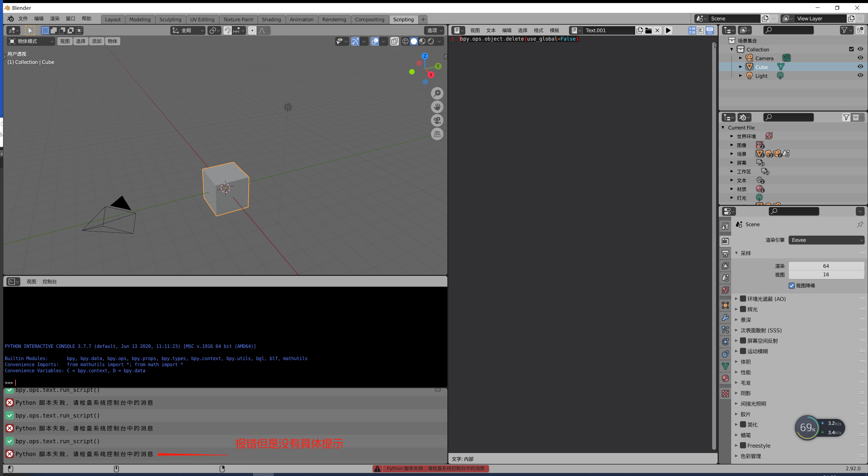The image size is (868, 476).
Task: Click the warning icon in status bar
Action: [x=377, y=469]
